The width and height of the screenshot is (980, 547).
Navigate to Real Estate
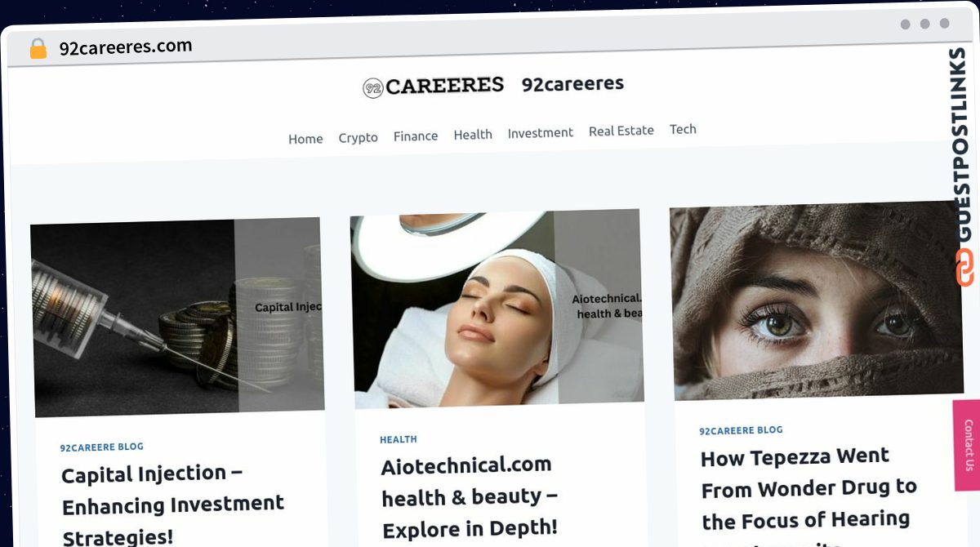pyautogui.click(x=621, y=131)
